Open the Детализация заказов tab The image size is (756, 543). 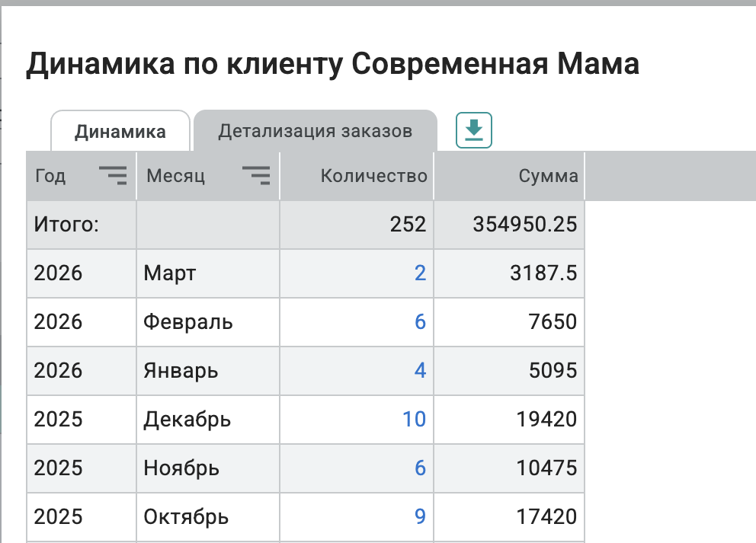coord(316,131)
